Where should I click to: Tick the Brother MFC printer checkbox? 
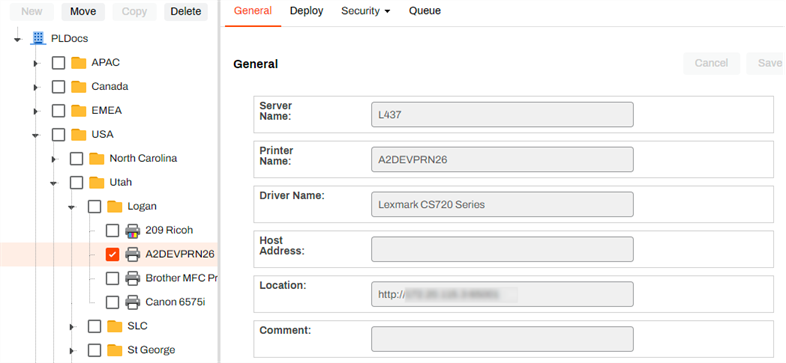[112, 278]
